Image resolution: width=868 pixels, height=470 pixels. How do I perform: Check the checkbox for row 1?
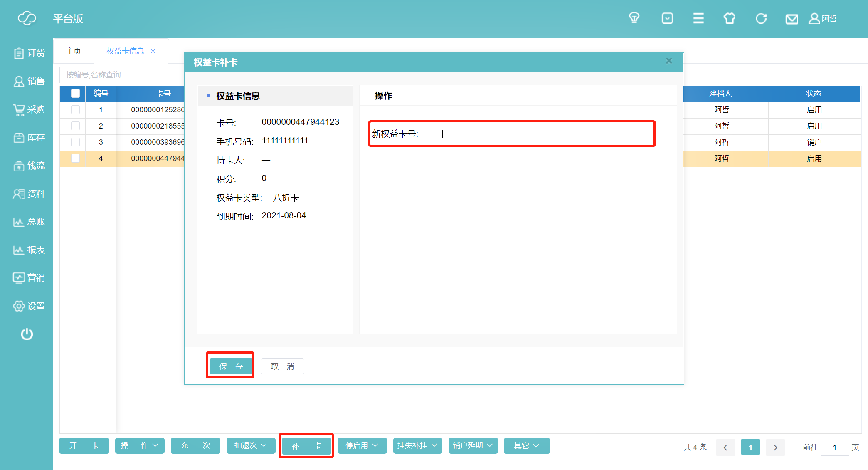[x=75, y=110]
